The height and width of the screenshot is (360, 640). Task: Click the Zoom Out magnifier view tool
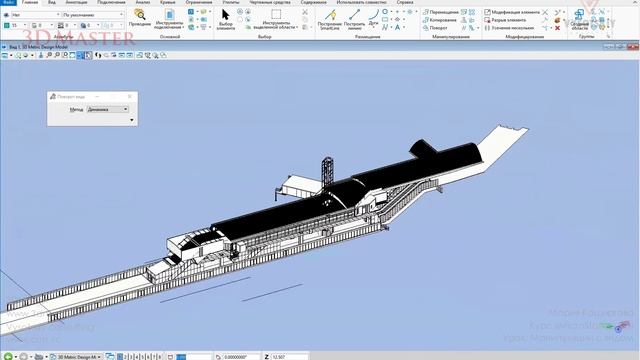(x=57, y=55)
